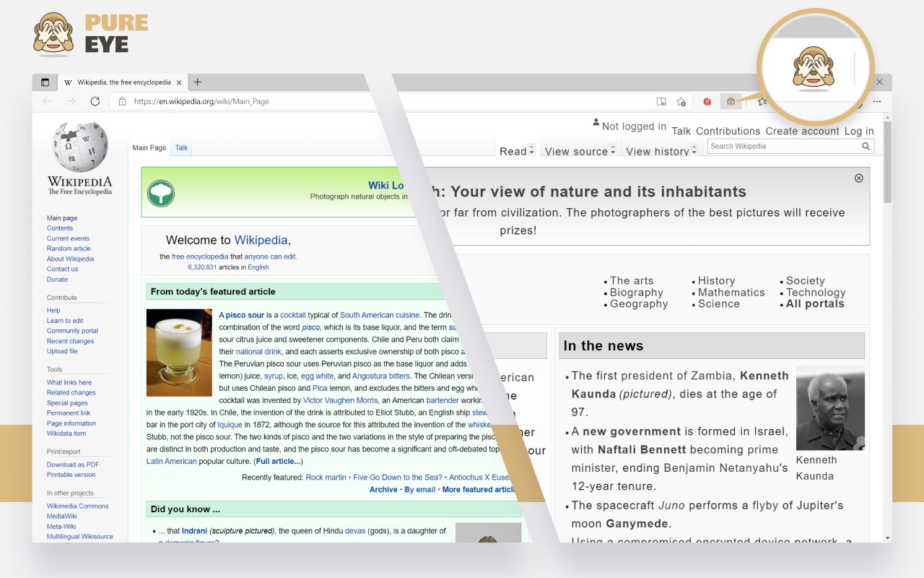The height and width of the screenshot is (578, 924).
Task: Open Upload file sidebar link
Action: tap(62, 351)
